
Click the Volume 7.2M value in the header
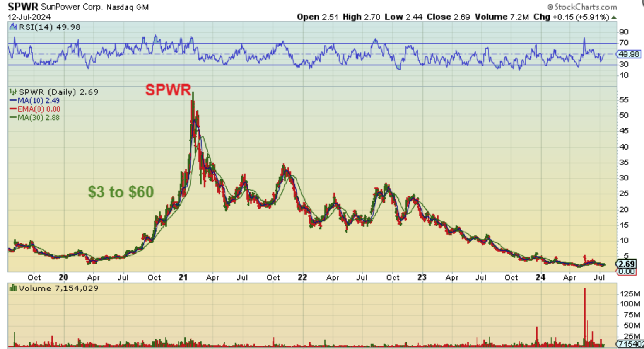point(502,17)
